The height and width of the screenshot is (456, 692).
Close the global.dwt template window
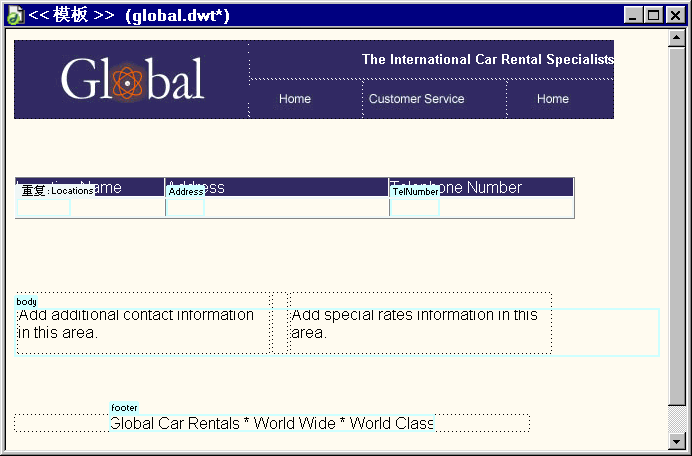(x=675, y=15)
